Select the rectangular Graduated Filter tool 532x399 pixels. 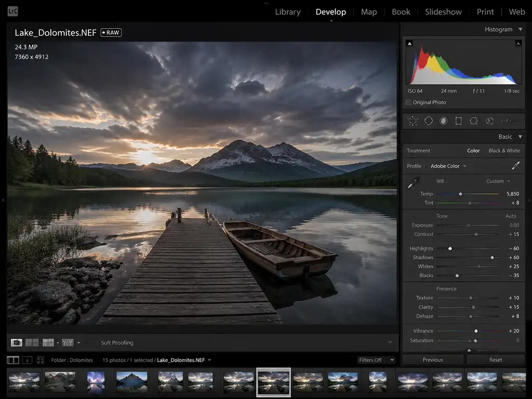pyautogui.click(x=458, y=121)
